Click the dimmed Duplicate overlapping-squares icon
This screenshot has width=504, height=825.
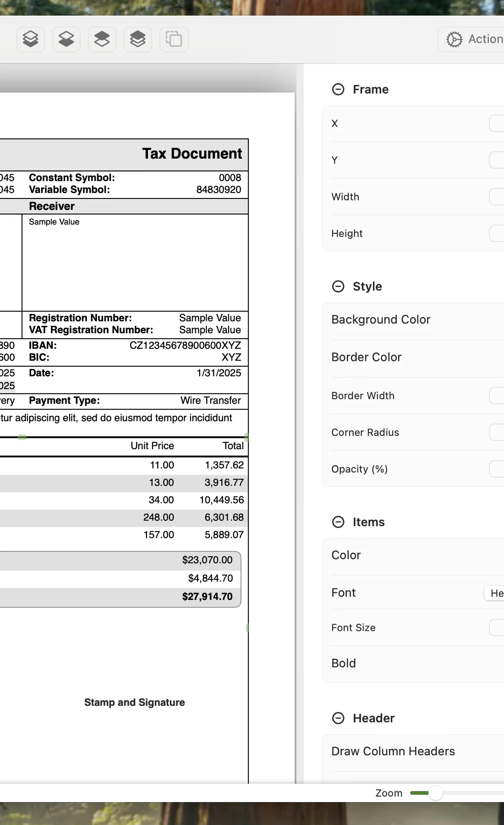(174, 39)
